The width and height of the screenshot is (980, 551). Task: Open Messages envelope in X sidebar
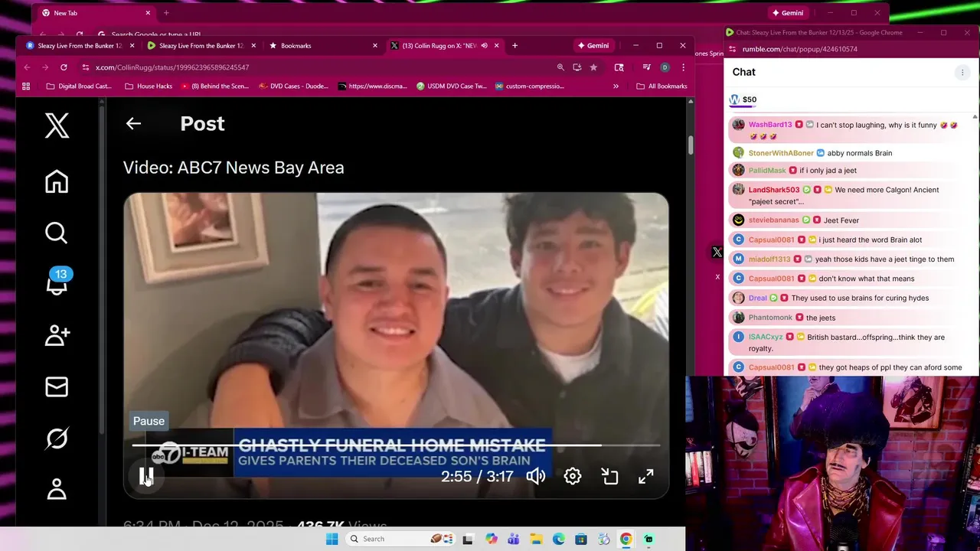pyautogui.click(x=57, y=386)
